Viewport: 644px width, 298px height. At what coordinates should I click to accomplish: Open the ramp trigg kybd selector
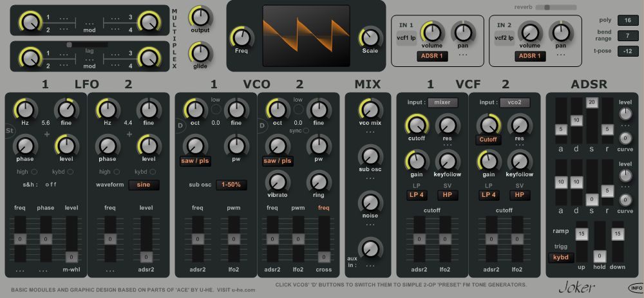pyautogui.click(x=561, y=258)
